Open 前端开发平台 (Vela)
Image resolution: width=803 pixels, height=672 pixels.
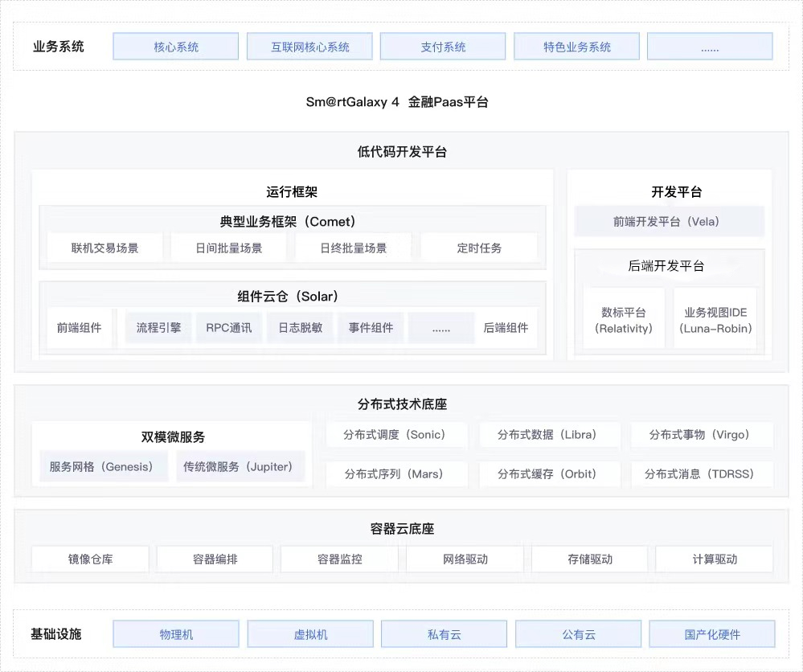click(x=669, y=221)
